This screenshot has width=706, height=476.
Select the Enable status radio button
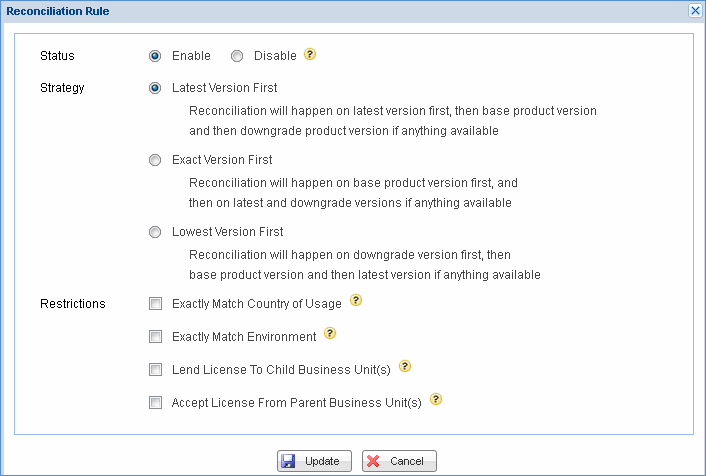(x=155, y=56)
